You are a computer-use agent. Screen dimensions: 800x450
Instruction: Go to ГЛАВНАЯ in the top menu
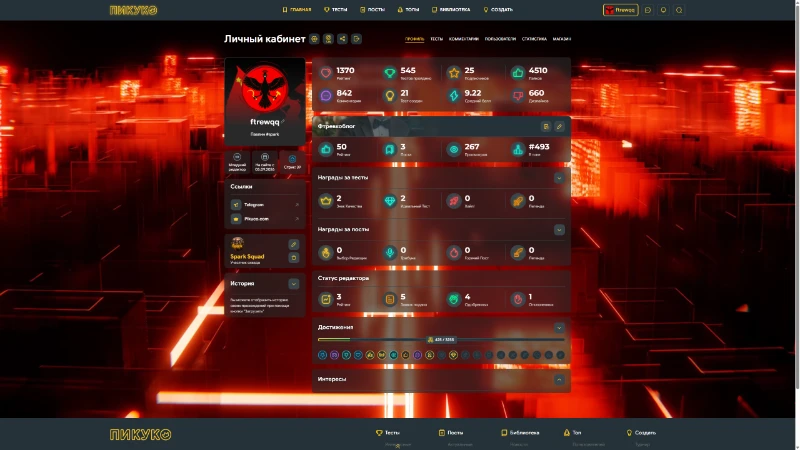[297, 10]
